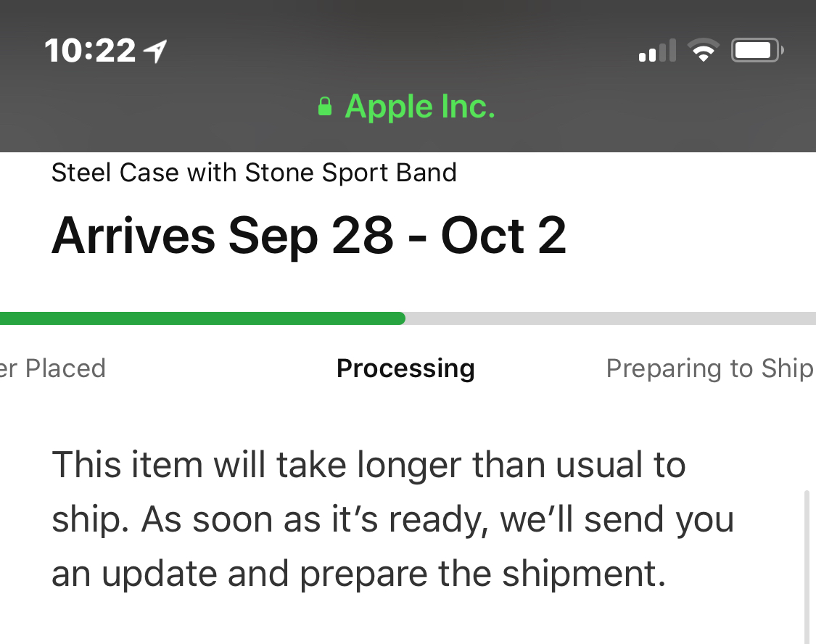Select the Steel Case with Stone Sport Band text
816x644 pixels.
click(x=254, y=173)
